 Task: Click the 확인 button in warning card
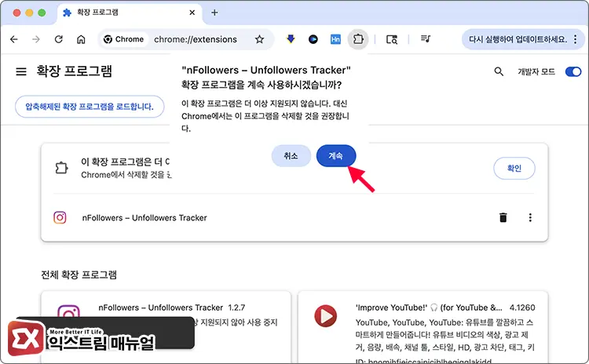[514, 168]
